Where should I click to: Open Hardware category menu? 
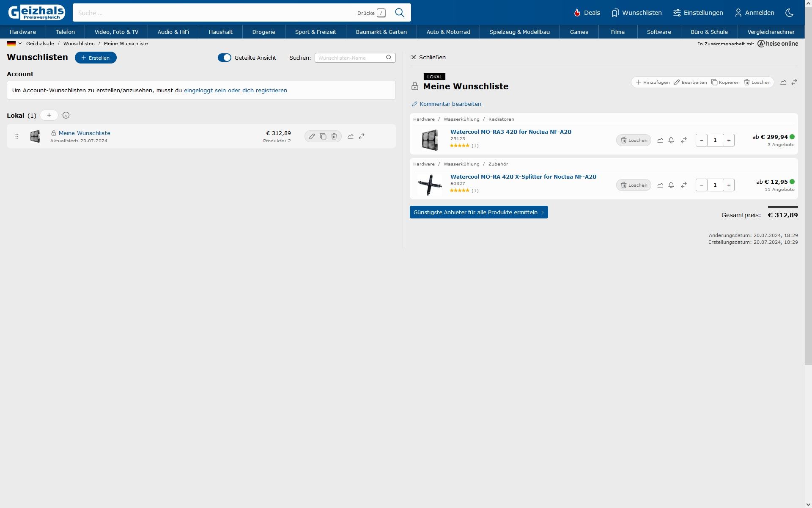click(23, 32)
